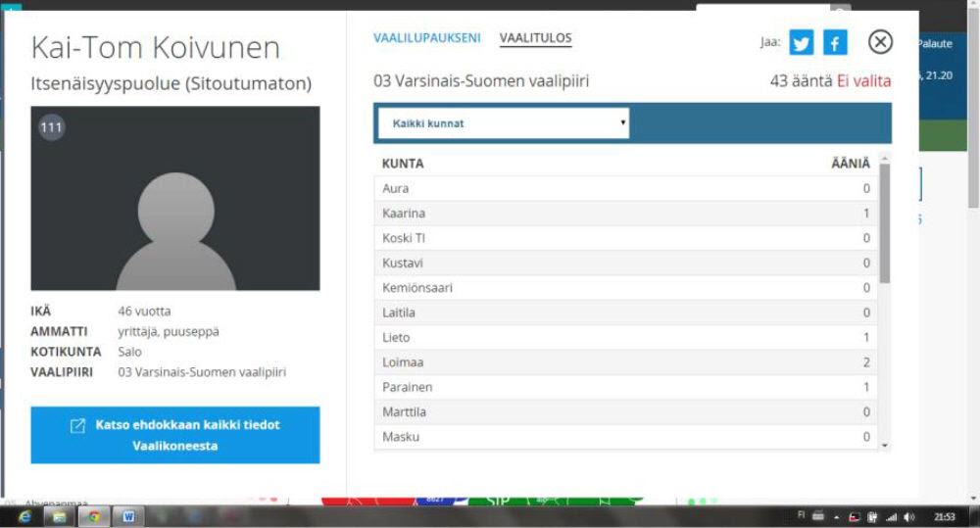
Task: Select the Kemiönsaari row
Action: point(625,288)
